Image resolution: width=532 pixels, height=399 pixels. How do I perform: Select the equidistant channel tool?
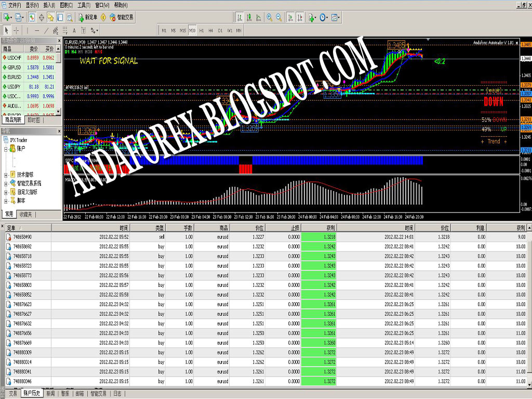(x=56, y=31)
